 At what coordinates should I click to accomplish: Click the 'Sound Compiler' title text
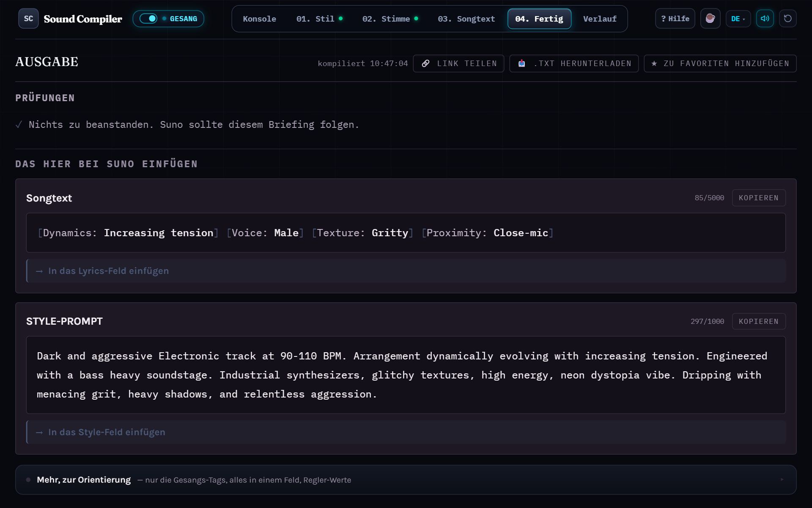[x=83, y=19]
